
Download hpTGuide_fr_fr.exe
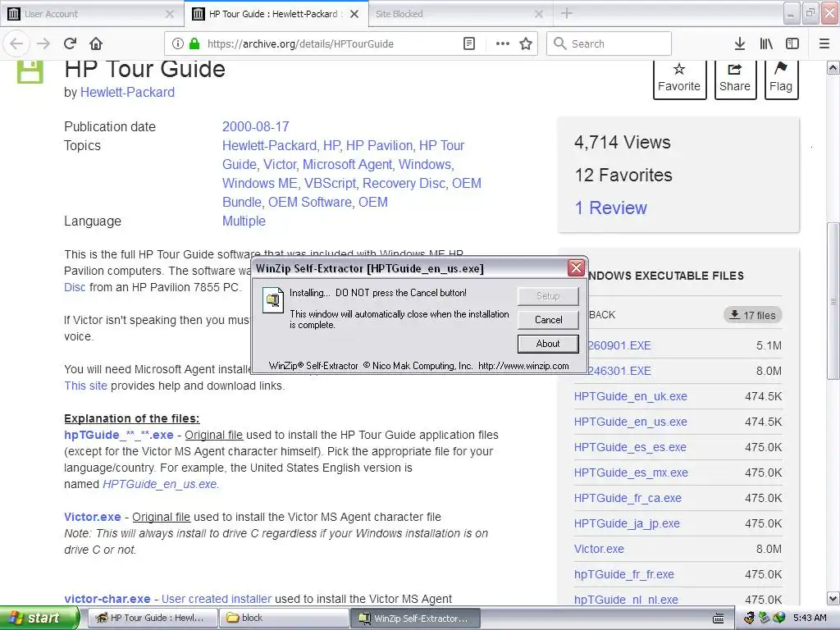[624, 574]
